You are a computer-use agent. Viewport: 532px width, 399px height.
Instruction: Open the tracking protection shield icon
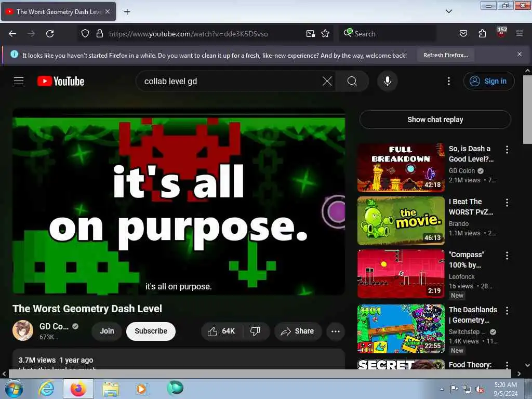[85, 33]
